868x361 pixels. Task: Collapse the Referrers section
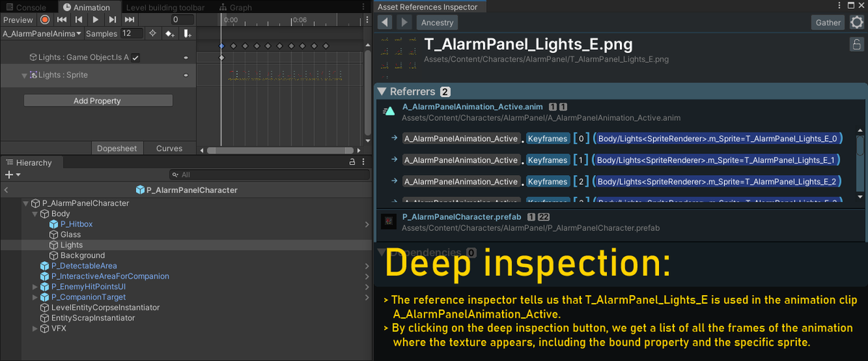[382, 92]
